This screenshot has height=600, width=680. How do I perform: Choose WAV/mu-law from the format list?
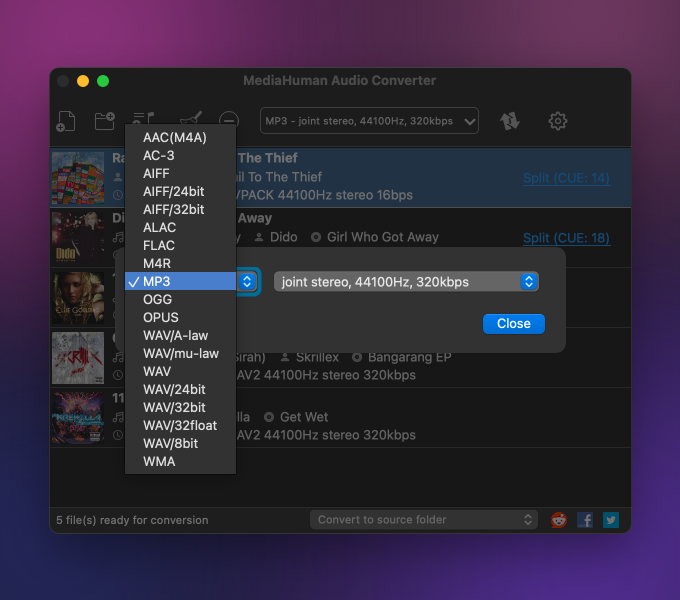(180, 353)
